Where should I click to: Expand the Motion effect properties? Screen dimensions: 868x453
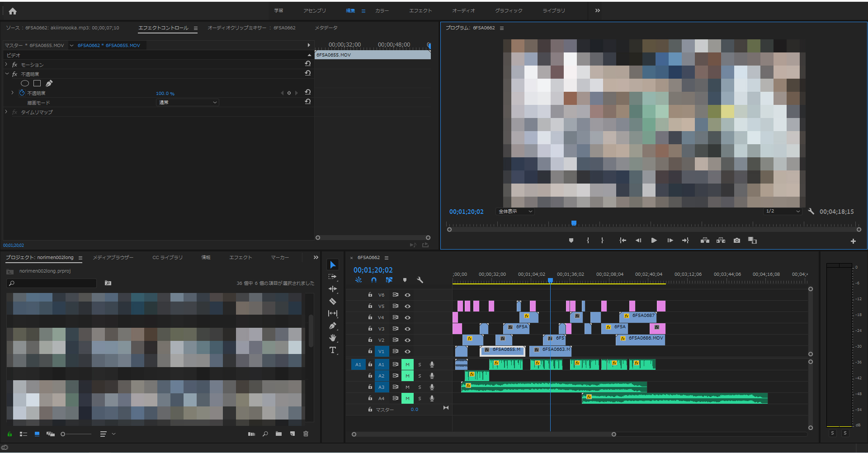6,65
